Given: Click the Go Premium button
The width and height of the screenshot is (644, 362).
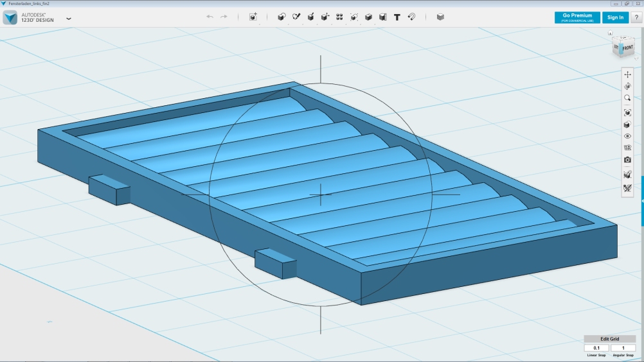Looking at the screenshot, I should click(577, 17).
